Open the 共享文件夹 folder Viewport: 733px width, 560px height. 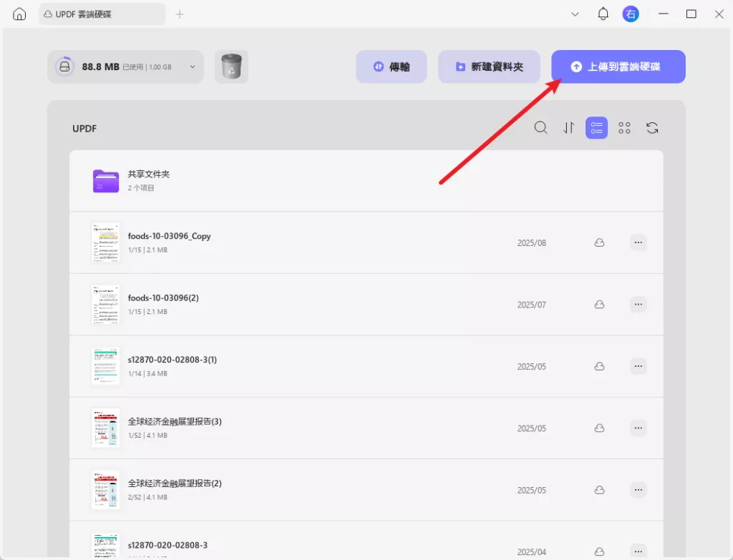(x=366, y=181)
